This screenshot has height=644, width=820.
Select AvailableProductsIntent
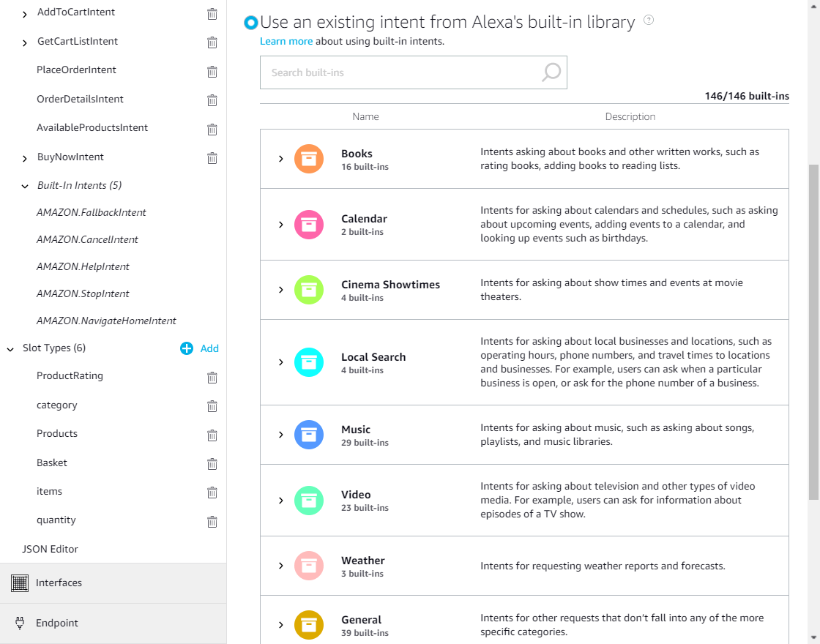(x=92, y=127)
